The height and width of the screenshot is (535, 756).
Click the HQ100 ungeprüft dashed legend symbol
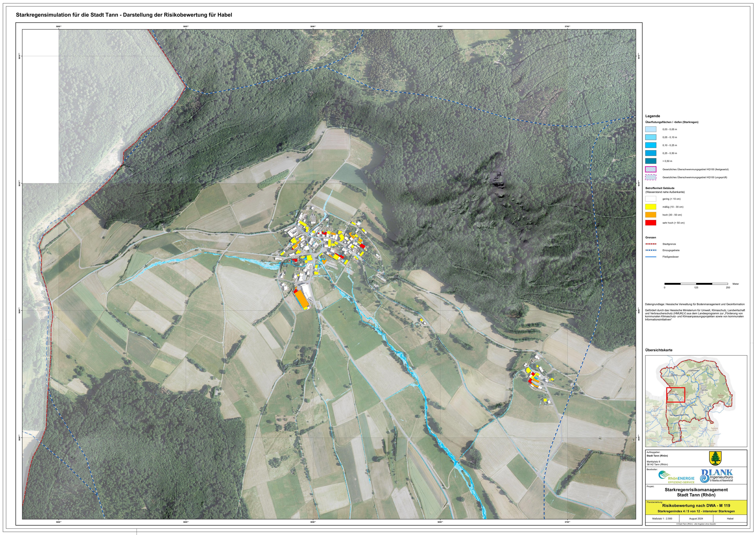[x=651, y=177]
